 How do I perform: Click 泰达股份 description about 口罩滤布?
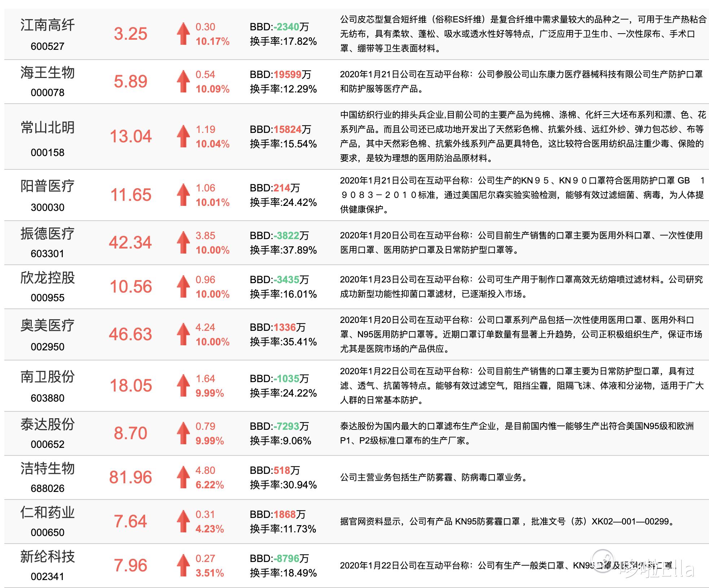(x=517, y=433)
